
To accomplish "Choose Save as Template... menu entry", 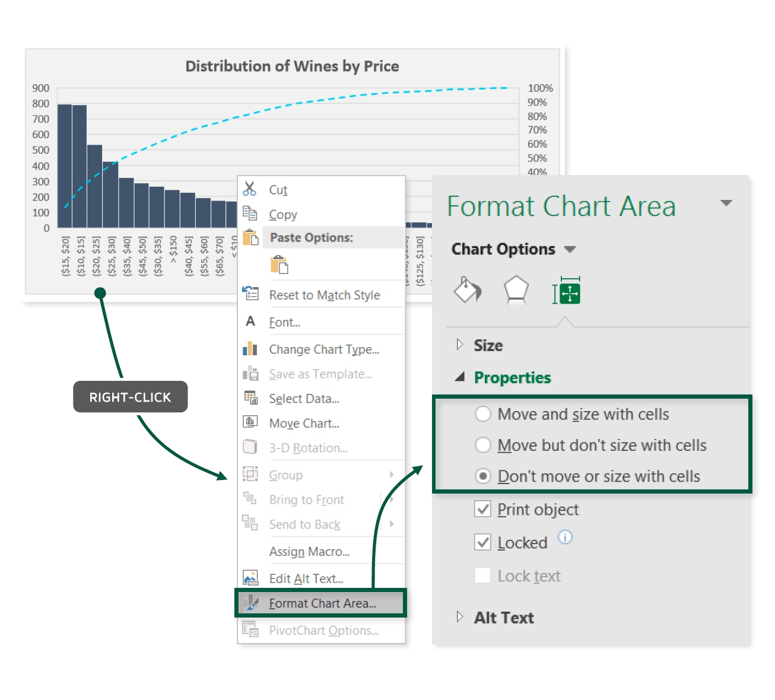I will click(x=321, y=374).
